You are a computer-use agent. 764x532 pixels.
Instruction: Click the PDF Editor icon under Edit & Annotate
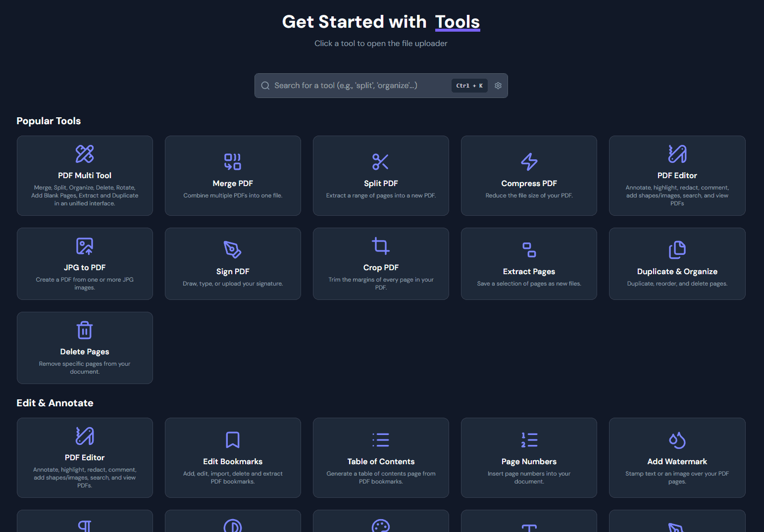85,436
